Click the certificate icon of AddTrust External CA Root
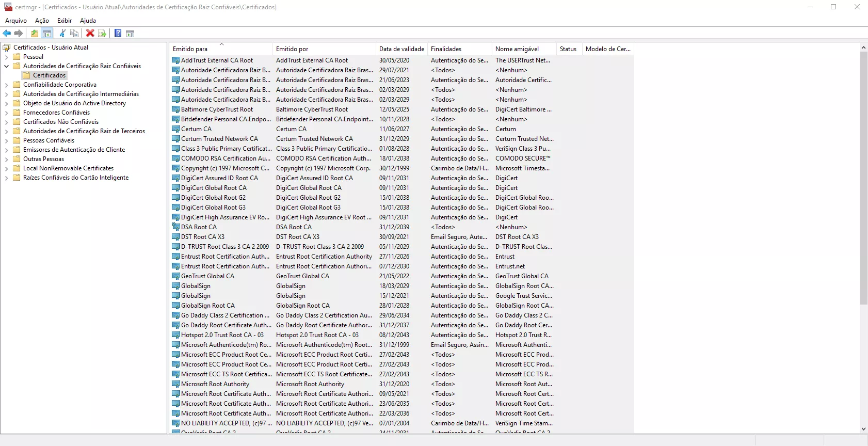 click(176, 60)
